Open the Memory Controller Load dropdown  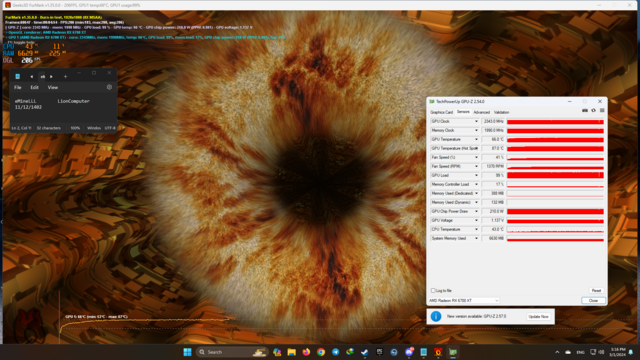[476, 184]
